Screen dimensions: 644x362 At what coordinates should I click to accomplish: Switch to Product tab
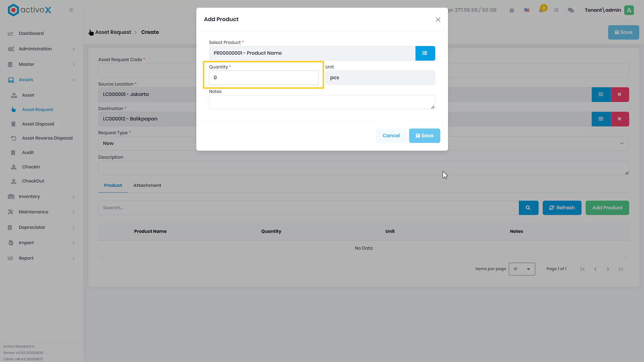point(113,186)
